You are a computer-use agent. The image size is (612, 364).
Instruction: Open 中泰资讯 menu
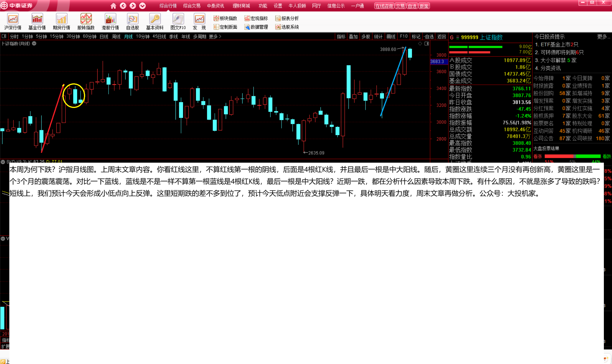[215, 6]
